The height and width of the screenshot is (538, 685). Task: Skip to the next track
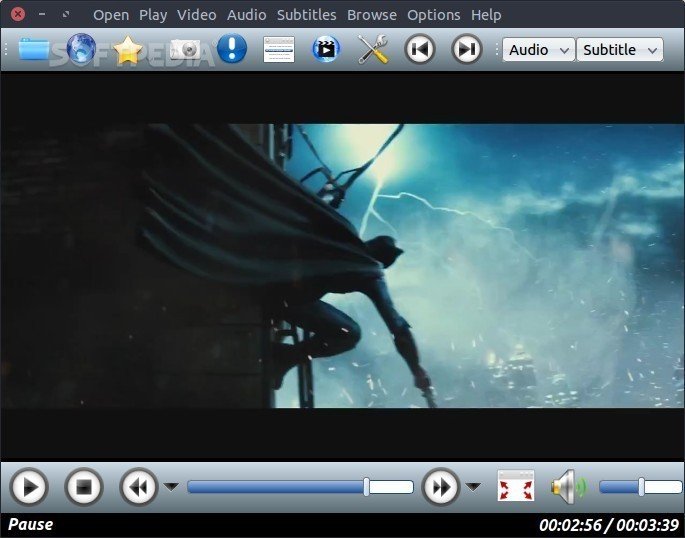[x=466, y=49]
